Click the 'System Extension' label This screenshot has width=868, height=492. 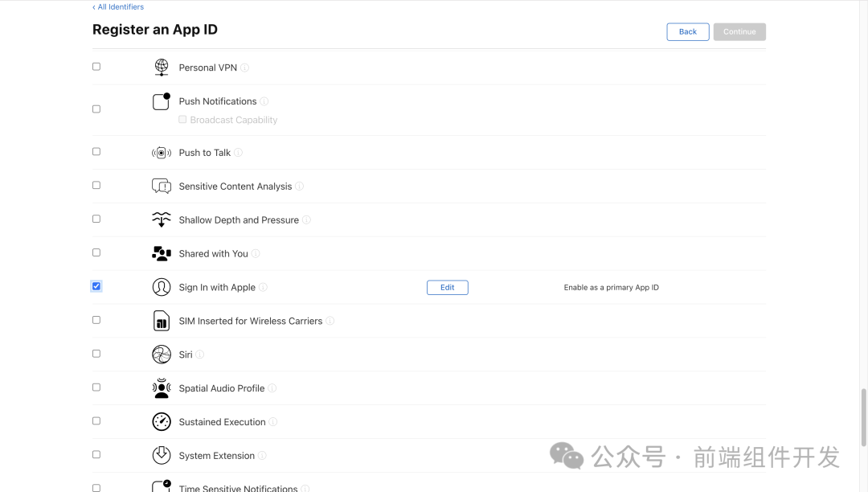point(216,456)
